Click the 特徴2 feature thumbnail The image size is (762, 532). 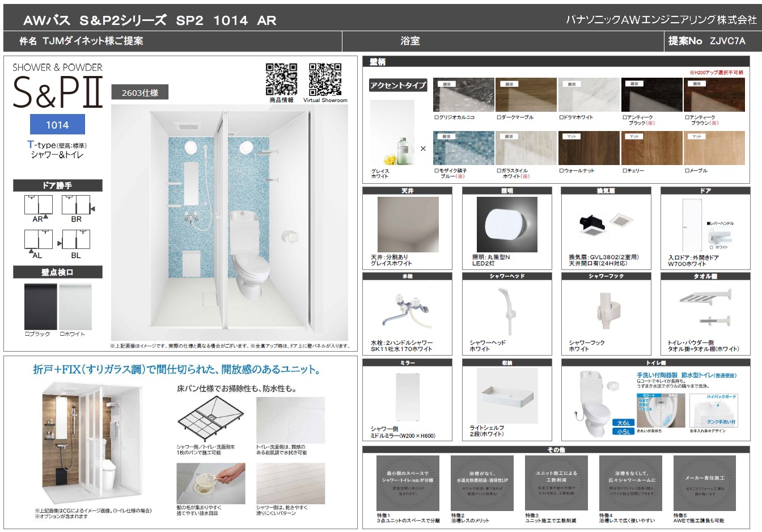(x=482, y=483)
